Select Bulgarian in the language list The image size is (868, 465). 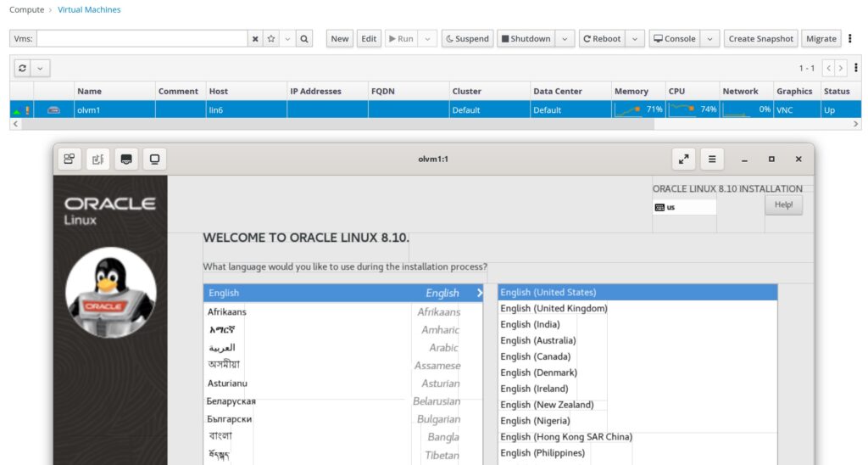[343, 419]
